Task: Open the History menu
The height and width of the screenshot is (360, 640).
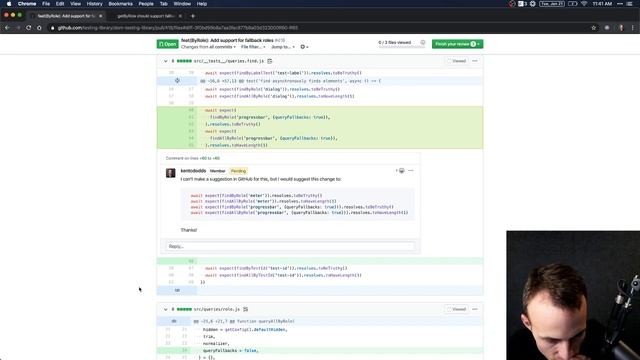Action: coord(94,4)
